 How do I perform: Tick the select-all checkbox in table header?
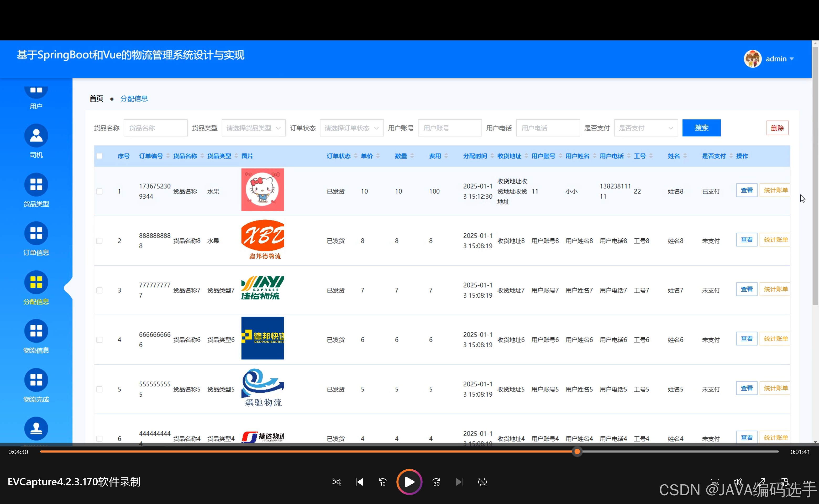pos(99,156)
